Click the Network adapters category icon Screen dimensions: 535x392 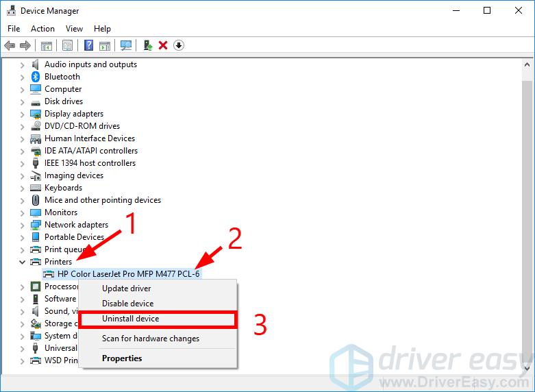[x=36, y=225]
